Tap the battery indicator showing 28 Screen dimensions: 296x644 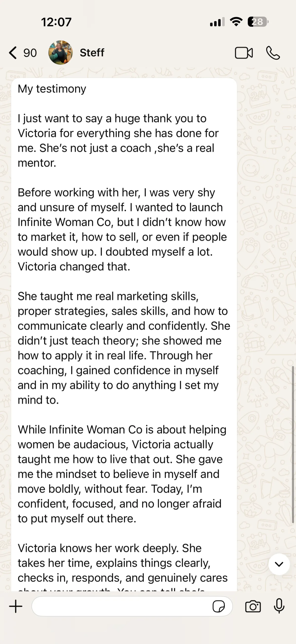click(258, 22)
